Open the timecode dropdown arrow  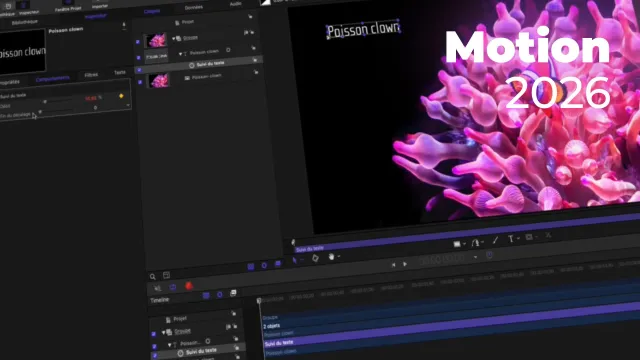pyautogui.click(x=475, y=257)
